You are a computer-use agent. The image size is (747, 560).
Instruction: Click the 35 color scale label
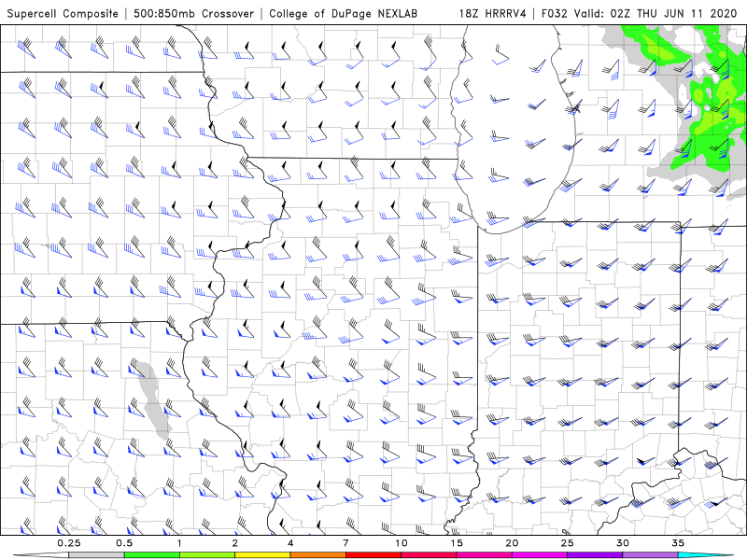678,543
